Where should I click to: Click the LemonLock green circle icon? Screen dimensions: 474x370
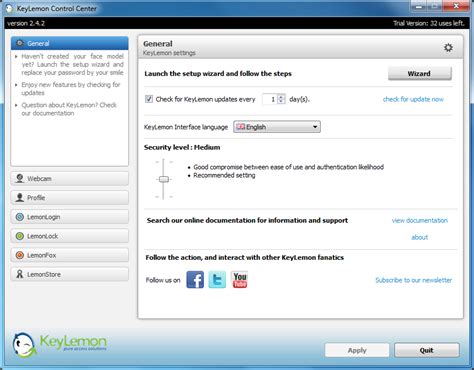pos(20,236)
